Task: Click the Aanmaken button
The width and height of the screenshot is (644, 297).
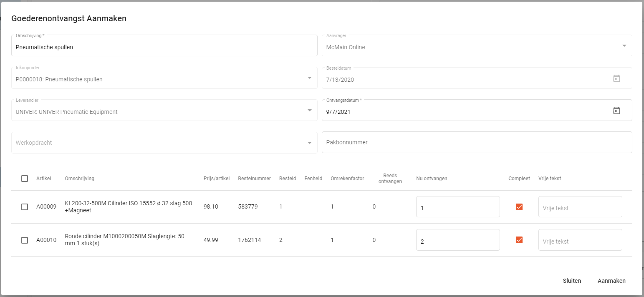Action: (611, 281)
